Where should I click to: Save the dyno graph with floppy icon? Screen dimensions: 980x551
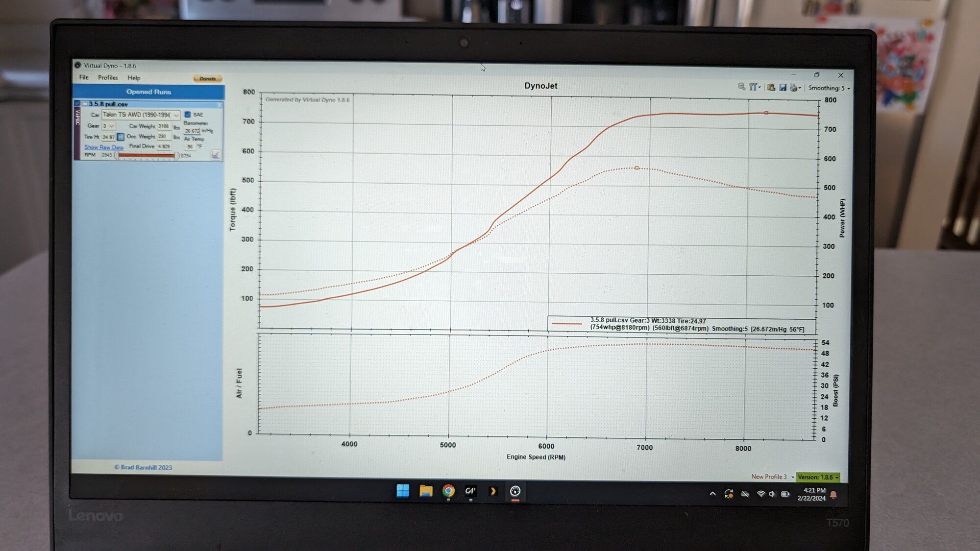point(783,87)
